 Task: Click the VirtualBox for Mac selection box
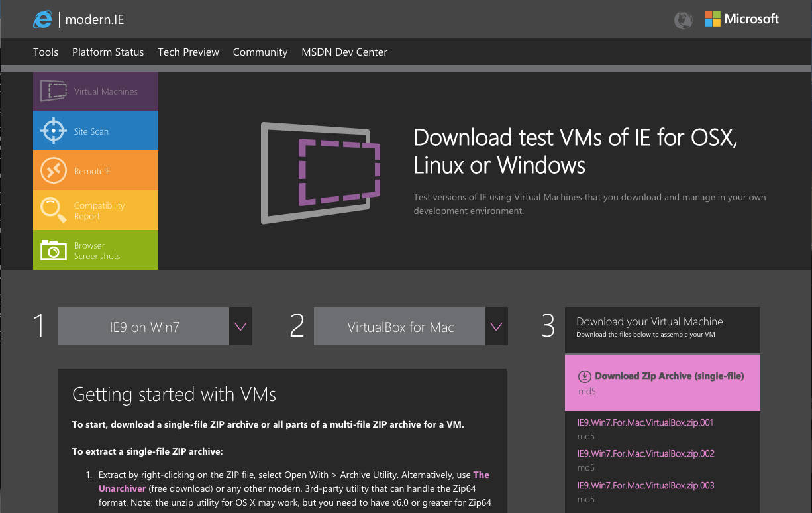pyautogui.click(x=399, y=326)
